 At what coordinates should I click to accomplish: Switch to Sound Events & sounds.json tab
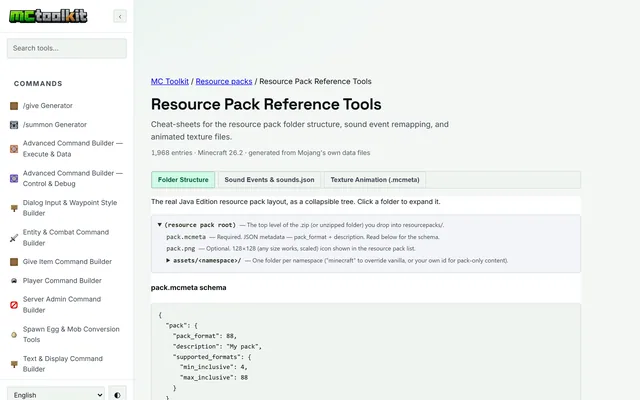pyautogui.click(x=269, y=180)
